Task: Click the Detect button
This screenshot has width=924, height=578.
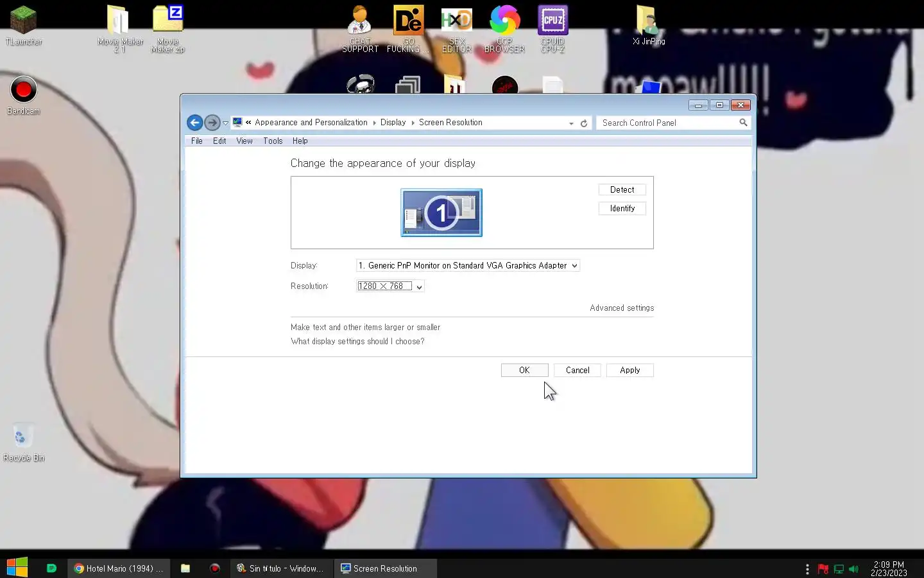Action: tap(622, 189)
